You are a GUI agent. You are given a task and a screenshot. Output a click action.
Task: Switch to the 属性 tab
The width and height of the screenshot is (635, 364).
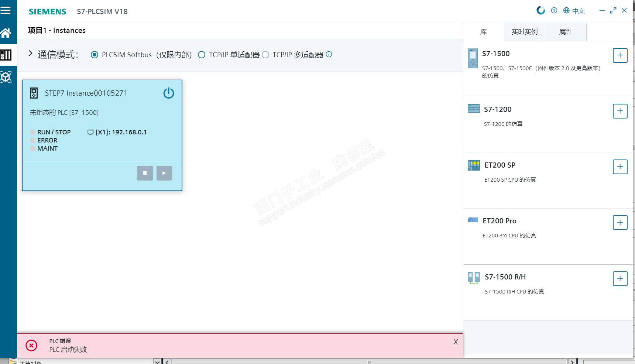(x=566, y=32)
